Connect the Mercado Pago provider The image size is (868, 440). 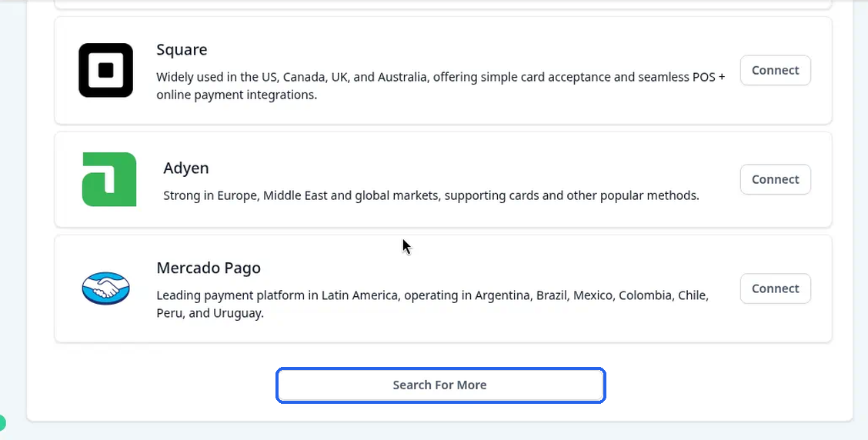pyautogui.click(x=775, y=288)
